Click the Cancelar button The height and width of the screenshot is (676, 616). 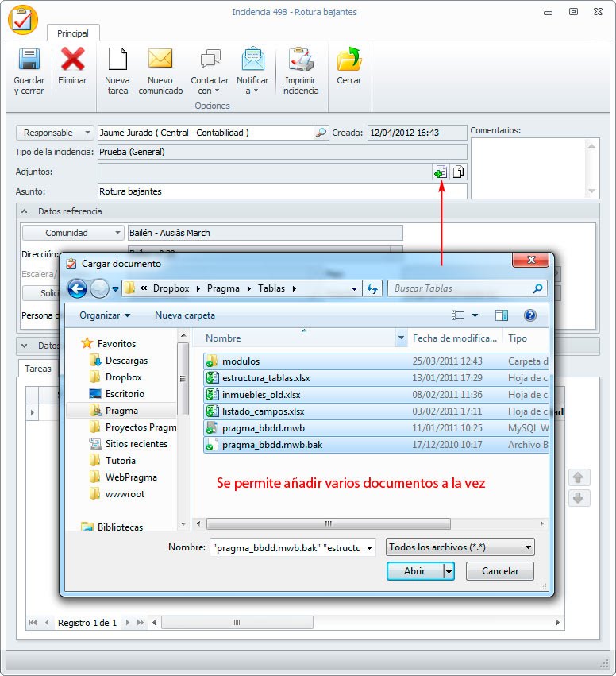[499, 571]
